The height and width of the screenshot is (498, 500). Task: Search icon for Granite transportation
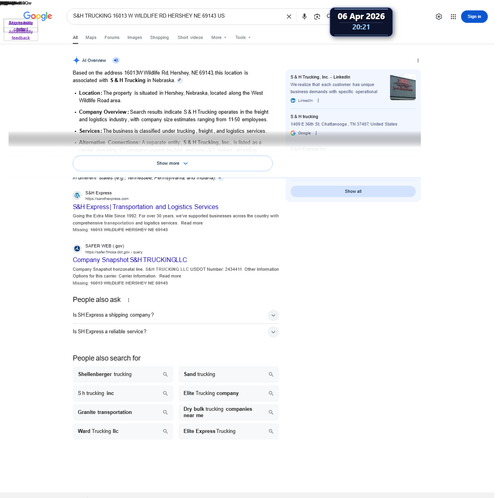pos(165,412)
